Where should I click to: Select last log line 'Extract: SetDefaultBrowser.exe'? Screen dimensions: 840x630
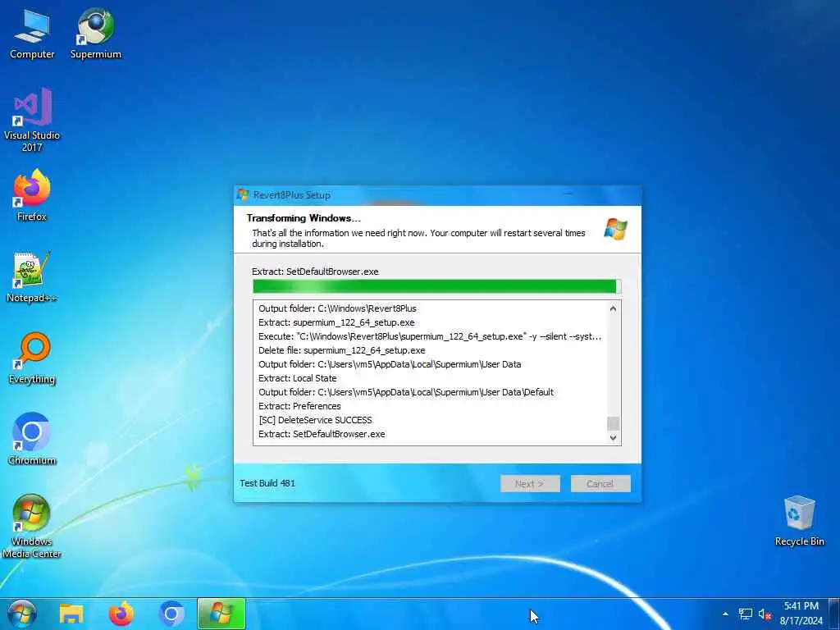pos(322,434)
